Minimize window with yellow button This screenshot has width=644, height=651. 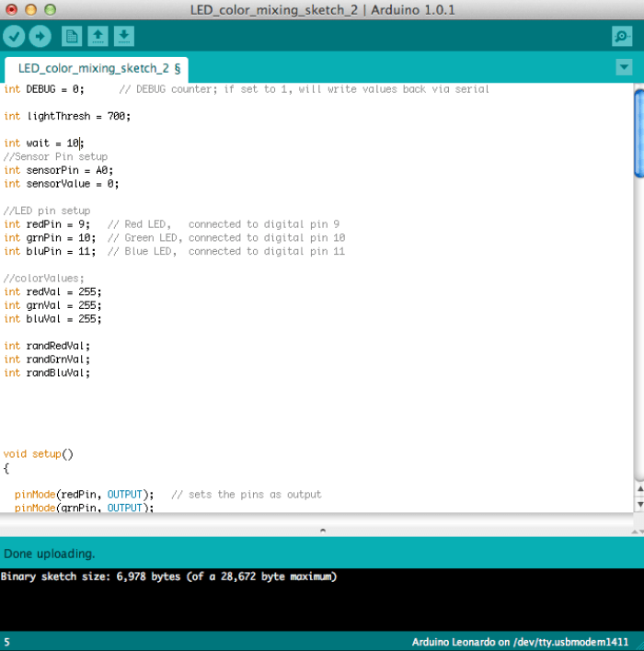tap(30, 9)
